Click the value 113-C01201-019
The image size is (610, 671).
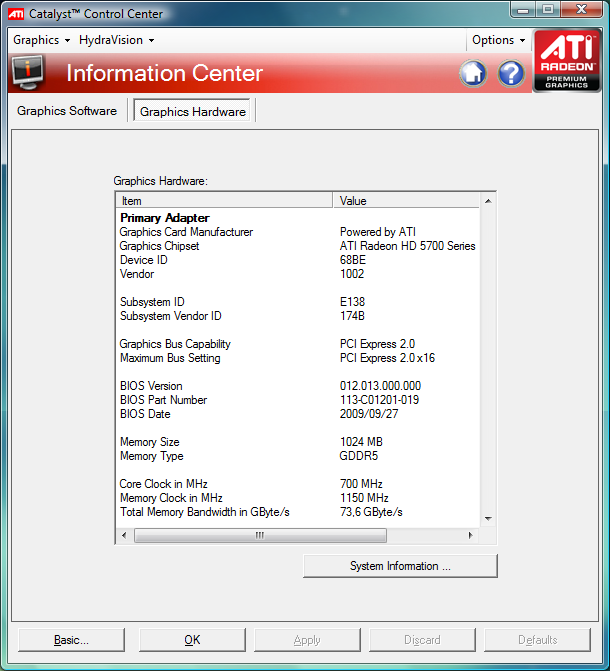(x=379, y=400)
